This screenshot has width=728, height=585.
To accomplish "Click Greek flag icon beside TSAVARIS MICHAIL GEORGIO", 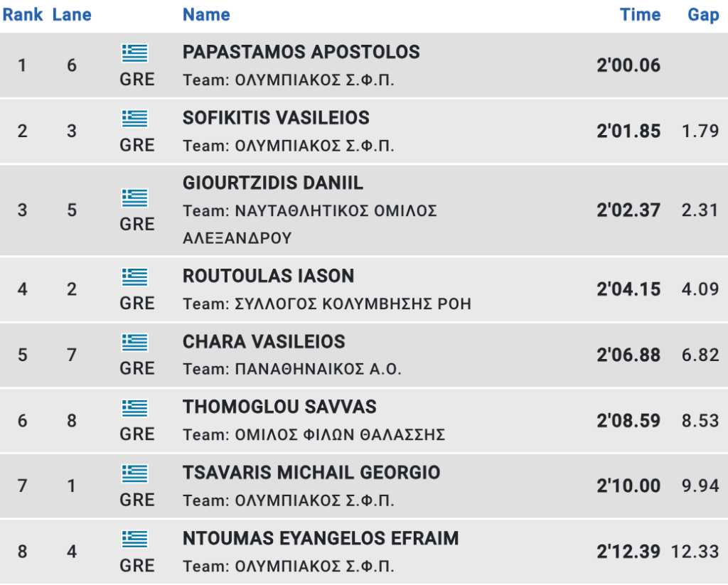I will click(x=134, y=474).
